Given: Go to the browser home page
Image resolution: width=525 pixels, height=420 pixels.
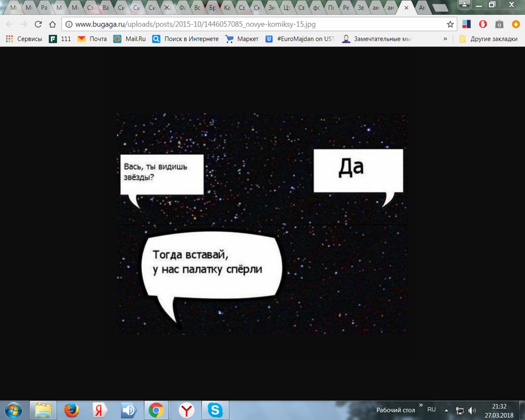Looking at the screenshot, I should coord(52,24).
